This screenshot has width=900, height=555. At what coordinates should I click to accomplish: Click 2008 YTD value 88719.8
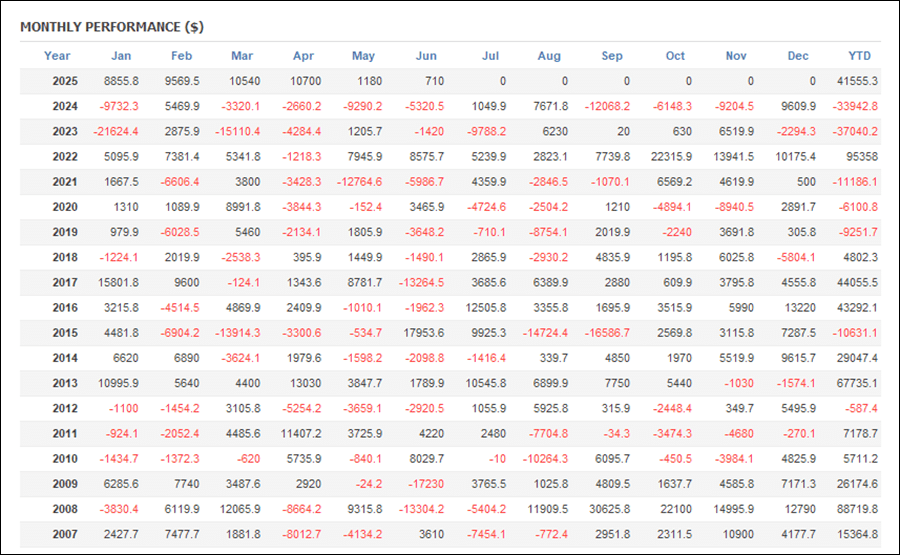pos(857,509)
